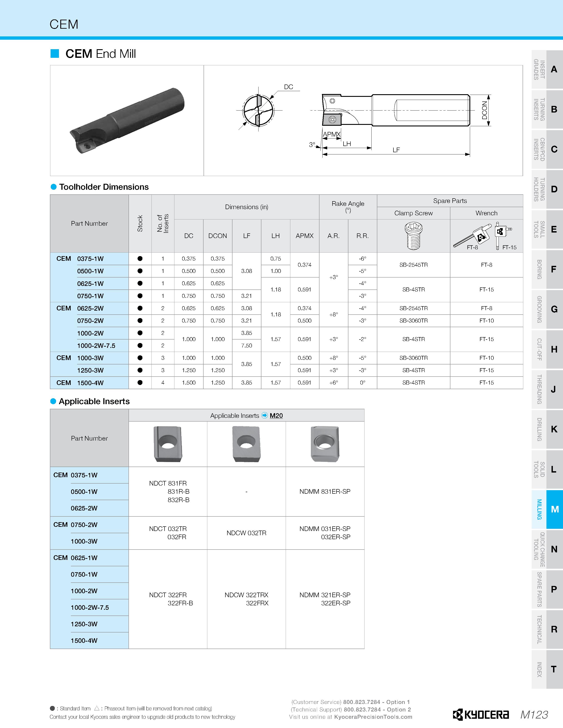The height and width of the screenshot is (728, 563).
Task: Select the highlighted M Milling tab
Action: 547,509
